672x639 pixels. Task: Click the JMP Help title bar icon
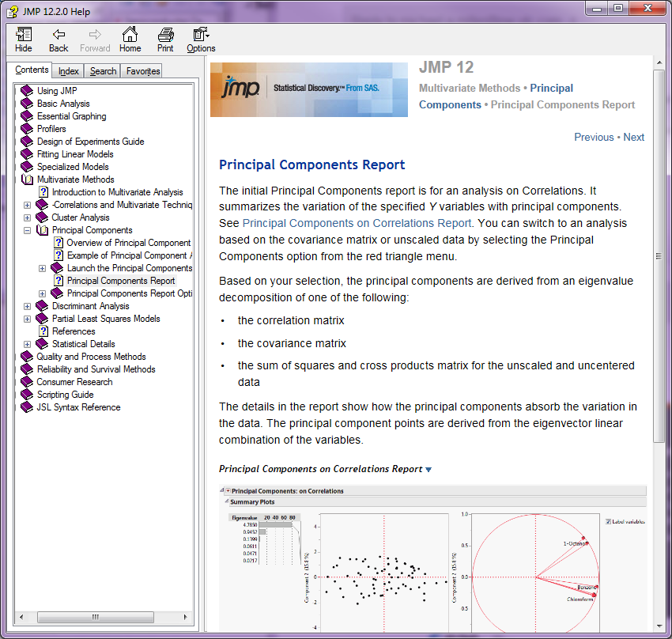pos(12,12)
